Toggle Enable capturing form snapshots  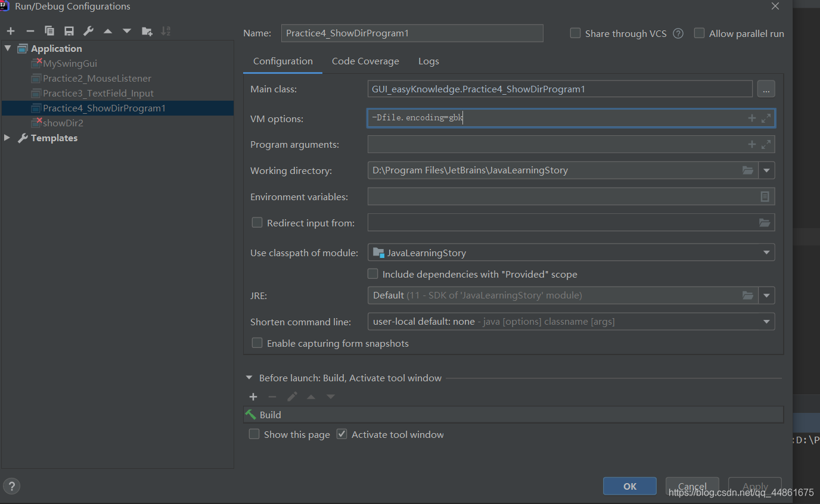point(257,343)
